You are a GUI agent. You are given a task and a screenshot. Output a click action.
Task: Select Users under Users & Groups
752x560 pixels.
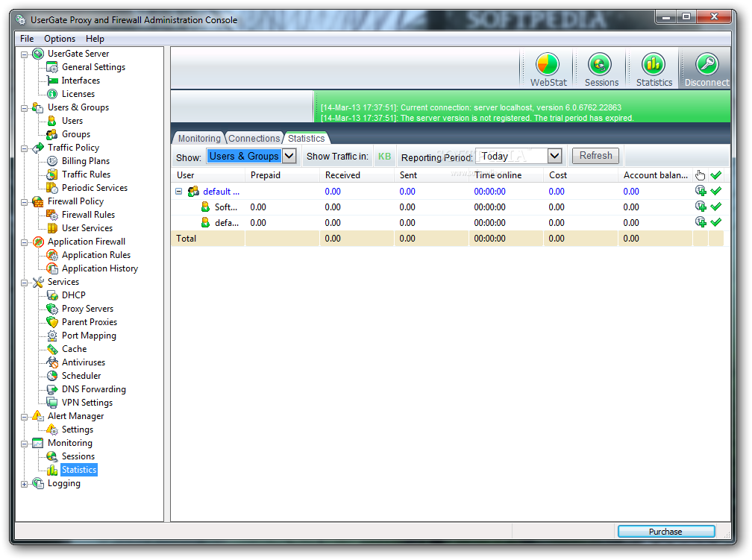(x=72, y=121)
